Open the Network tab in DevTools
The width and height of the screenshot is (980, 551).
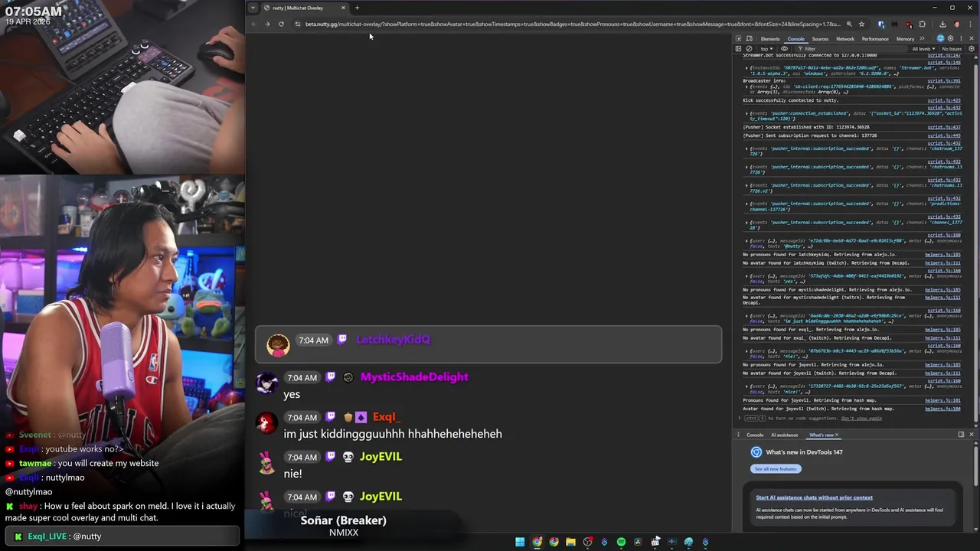point(845,39)
